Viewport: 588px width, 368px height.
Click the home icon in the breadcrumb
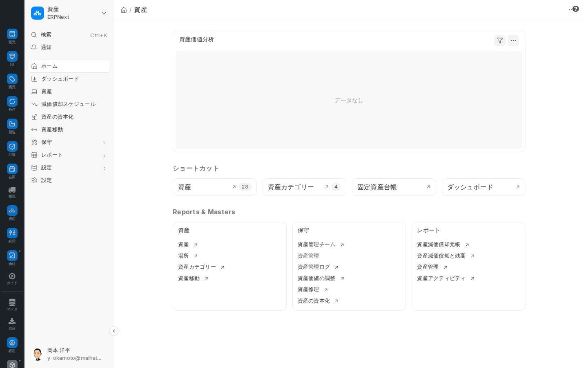point(124,10)
